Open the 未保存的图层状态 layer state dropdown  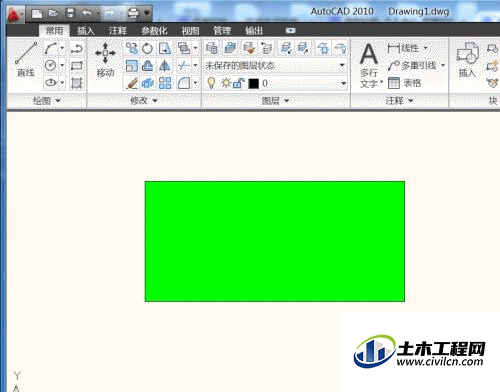(276, 65)
